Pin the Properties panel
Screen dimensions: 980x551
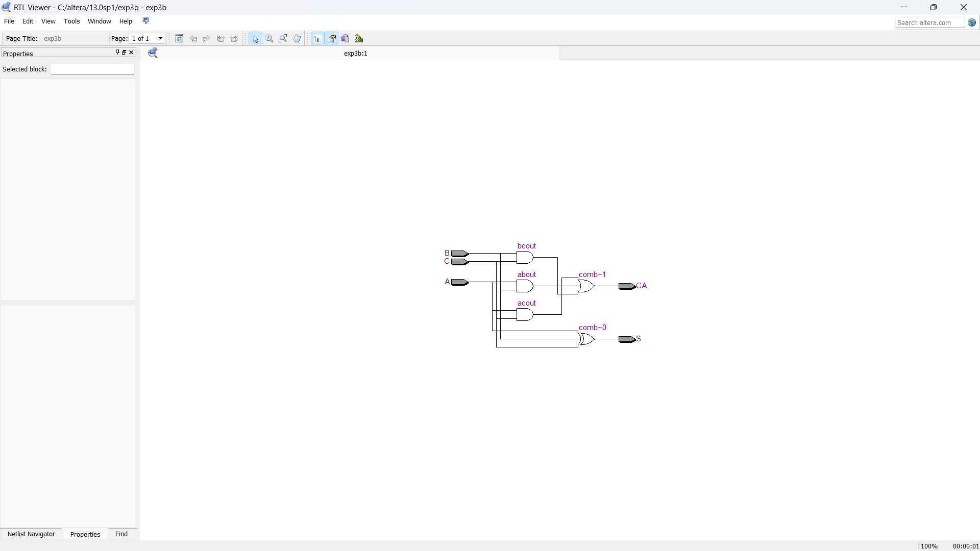117,52
